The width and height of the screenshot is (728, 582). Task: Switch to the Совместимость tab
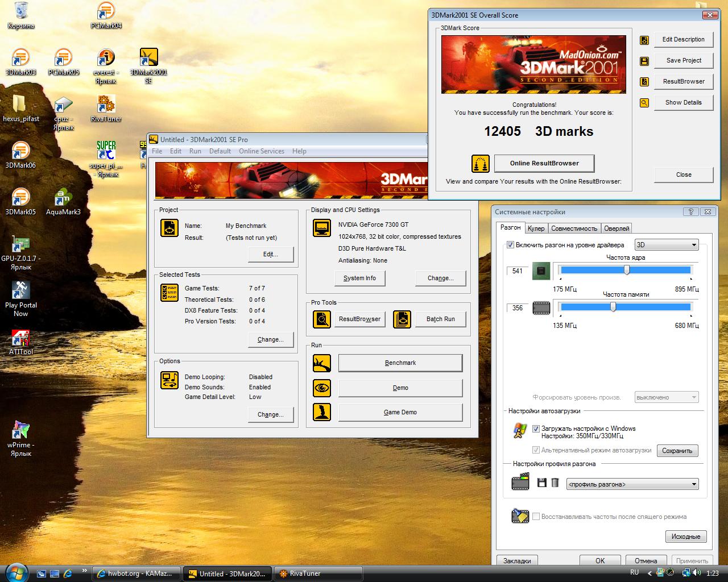tap(574, 228)
